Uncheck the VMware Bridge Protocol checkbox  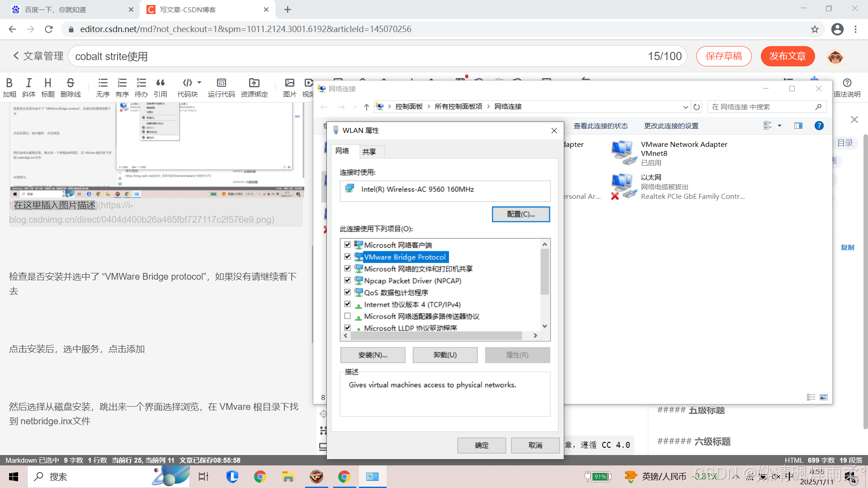coord(348,257)
